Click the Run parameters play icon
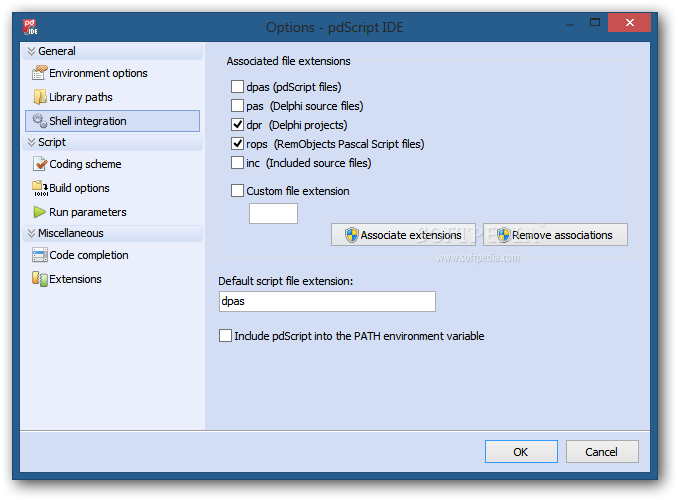Image resolution: width=678 pixels, height=500 pixels. (x=39, y=212)
